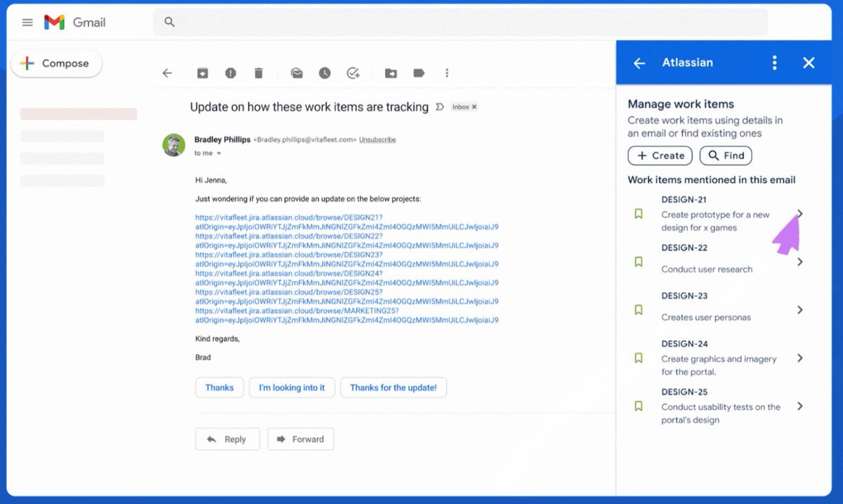Image resolution: width=843 pixels, height=504 pixels.
Task: Expand DESIGN-23 with its chevron
Action: coord(800,310)
